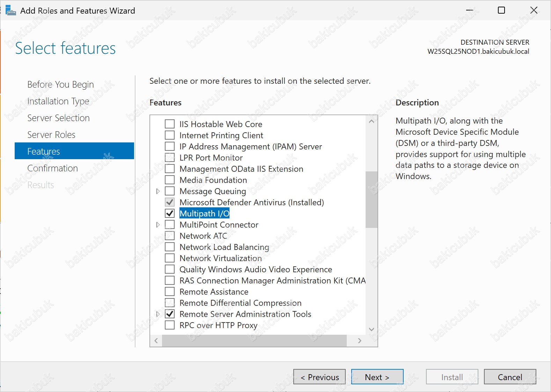This screenshot has height=392, width=551.
Task: Expand the Message Queuing feature node
Action: (158, 191)
